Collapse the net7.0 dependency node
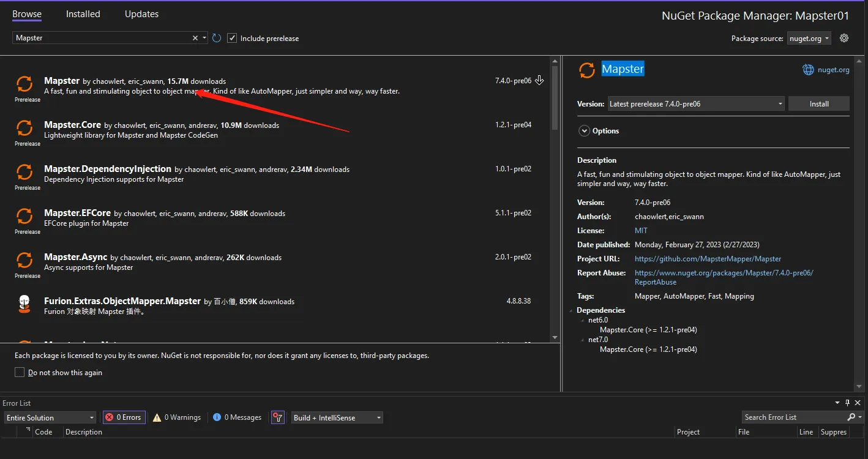This screenshot has height=459, width=868. [x=583, y=340]
